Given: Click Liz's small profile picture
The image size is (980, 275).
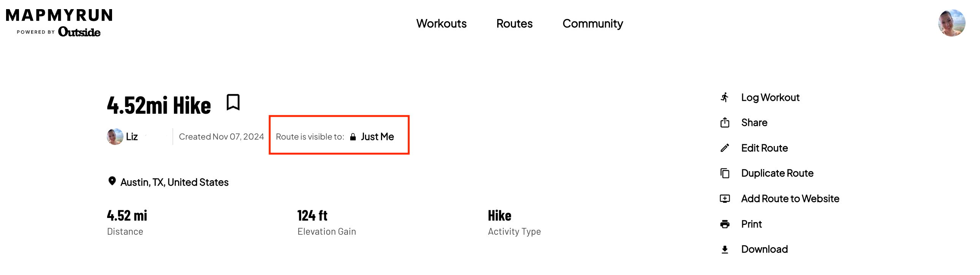Looking at the screenshot, I should (x=115, y=136).
